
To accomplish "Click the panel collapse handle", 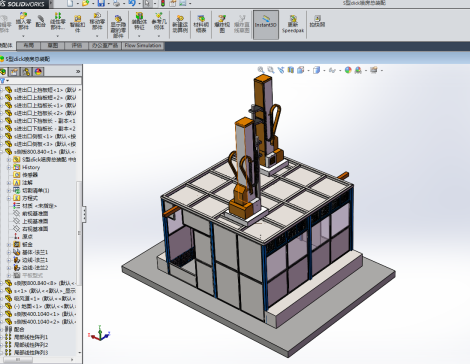I will pyautogui.click(x=84, y=214).
